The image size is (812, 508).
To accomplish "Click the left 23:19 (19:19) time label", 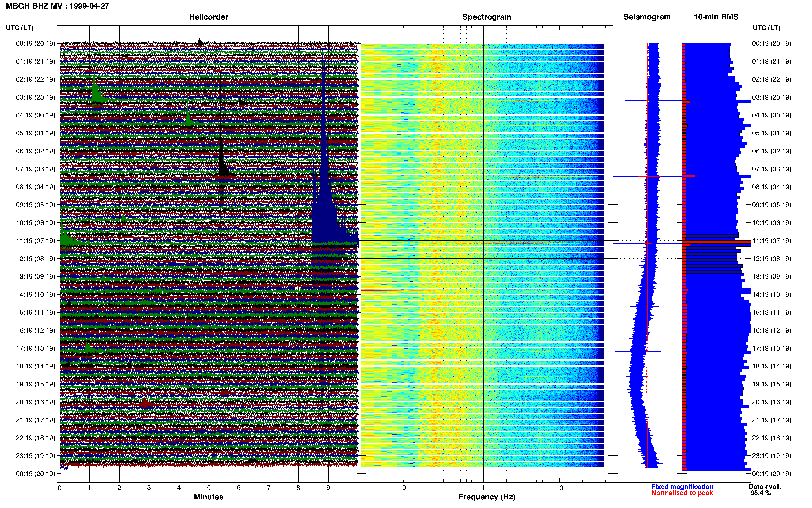I will (35, 456).
